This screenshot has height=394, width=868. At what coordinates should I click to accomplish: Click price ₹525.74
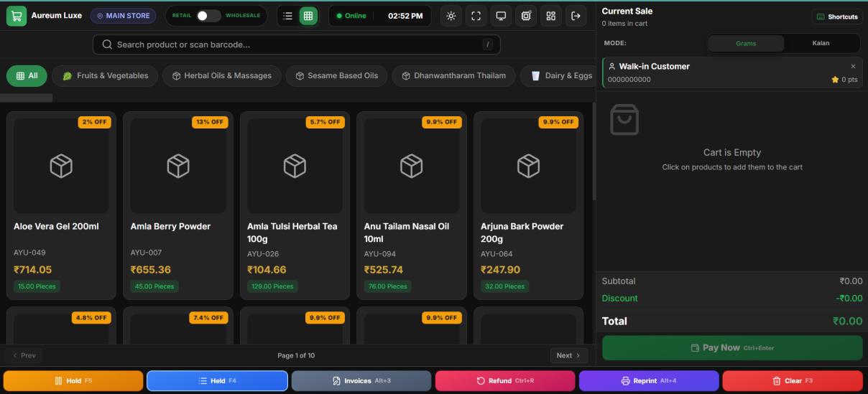tap(384, 270)
